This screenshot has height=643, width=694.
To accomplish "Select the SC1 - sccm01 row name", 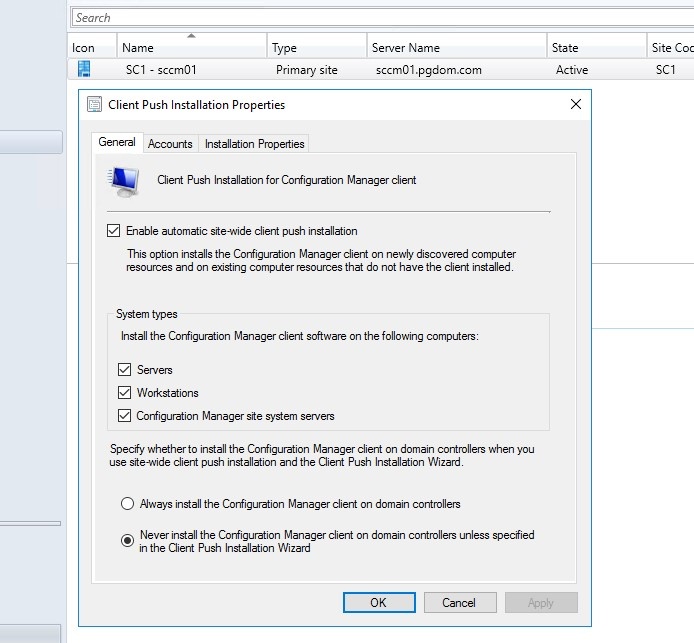I will (x=161, y=70).
